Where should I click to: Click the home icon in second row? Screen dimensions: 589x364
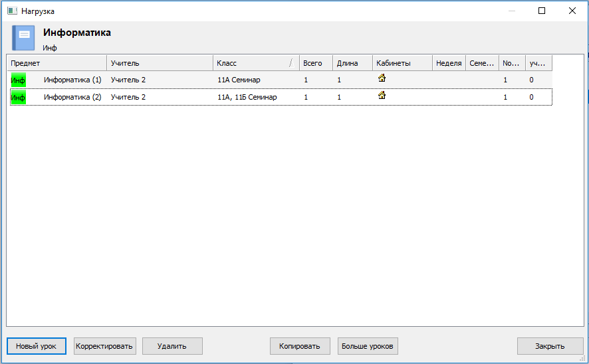382,96
